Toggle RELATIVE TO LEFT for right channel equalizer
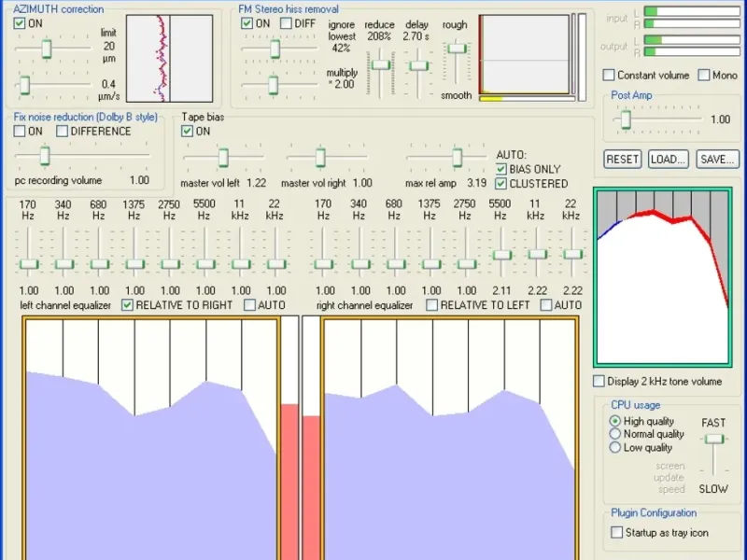 (x=432, y=305)
